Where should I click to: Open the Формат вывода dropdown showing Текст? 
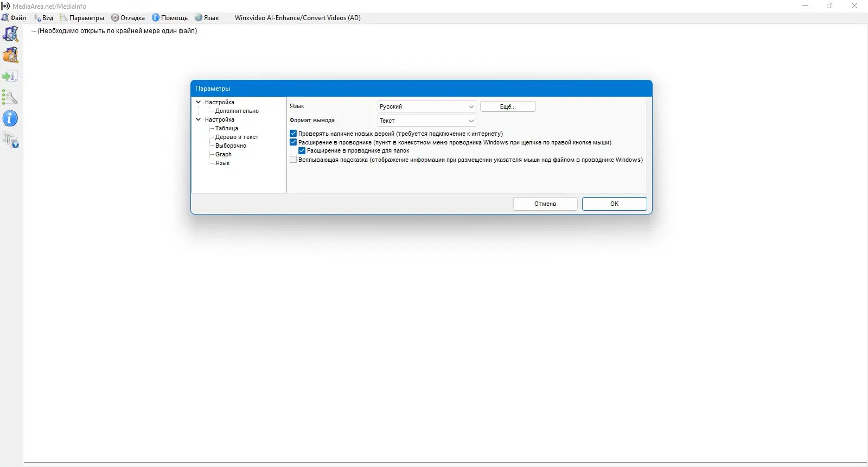(426, 121)
